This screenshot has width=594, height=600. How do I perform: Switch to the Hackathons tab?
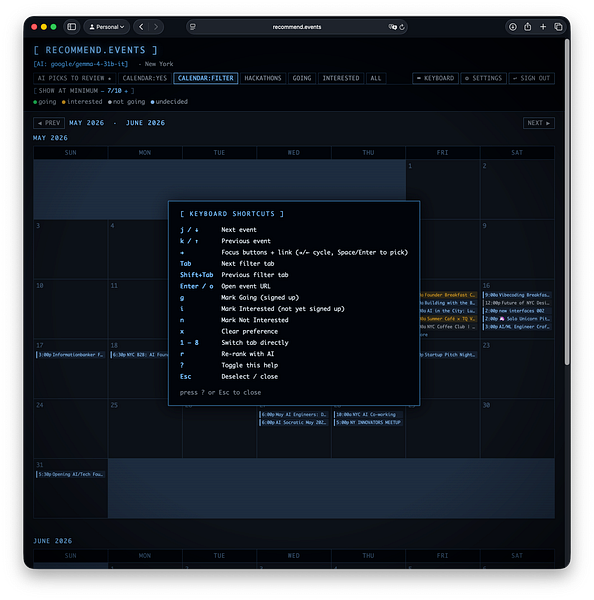pos(263,78)
